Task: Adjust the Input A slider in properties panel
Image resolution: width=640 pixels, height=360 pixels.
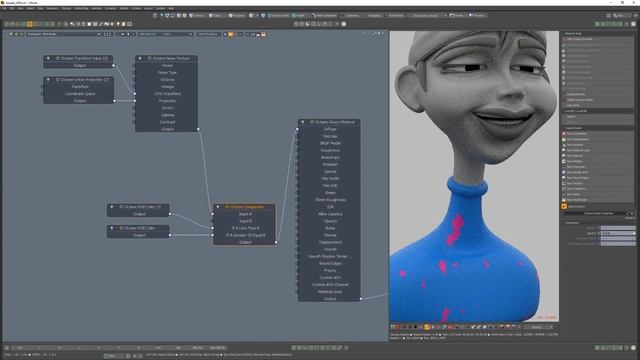Action: click(x=618, y=228)
